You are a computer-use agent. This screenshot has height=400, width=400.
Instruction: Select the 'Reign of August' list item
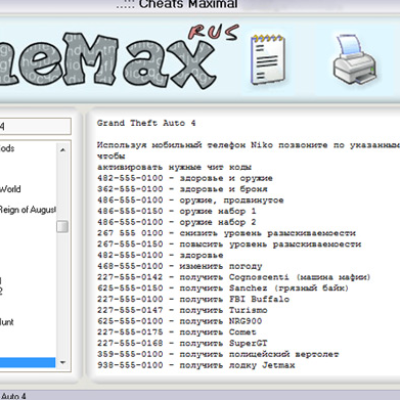(28, 210)
